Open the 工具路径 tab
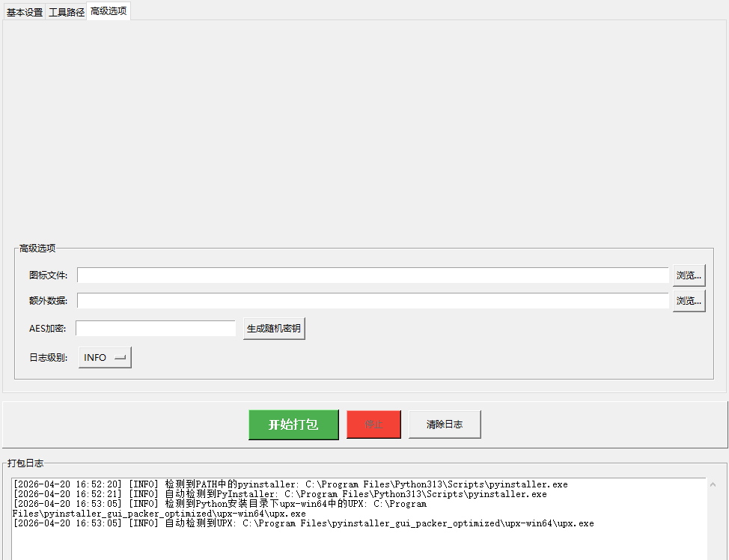 [67, 12]
